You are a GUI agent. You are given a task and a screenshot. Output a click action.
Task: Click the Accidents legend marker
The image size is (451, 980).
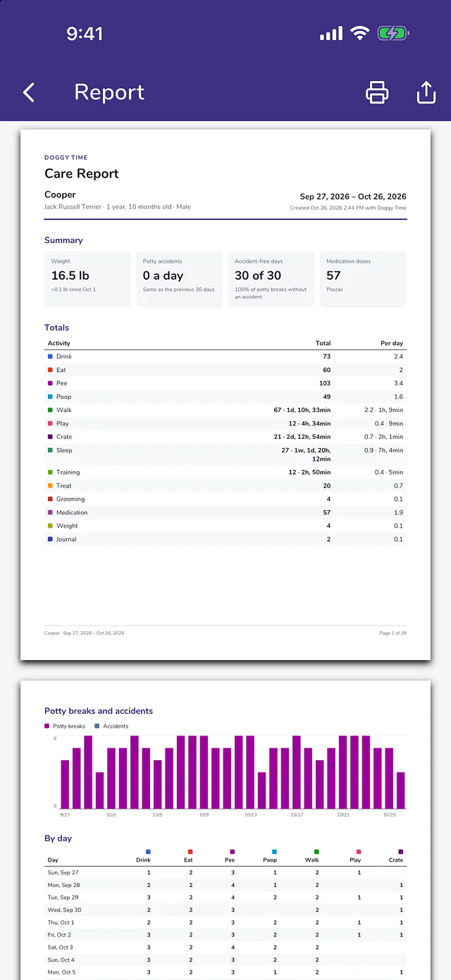tap(97, 726)
